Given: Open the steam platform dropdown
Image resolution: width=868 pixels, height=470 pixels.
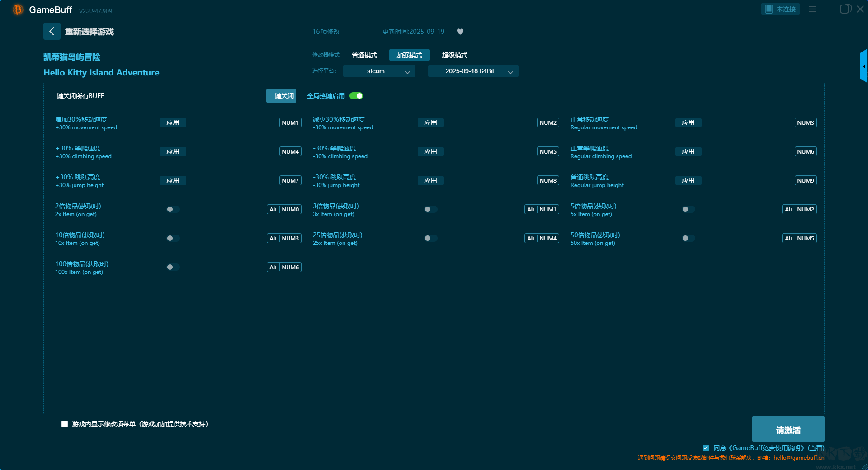Looking at the screenshot, I should point(379,71).
